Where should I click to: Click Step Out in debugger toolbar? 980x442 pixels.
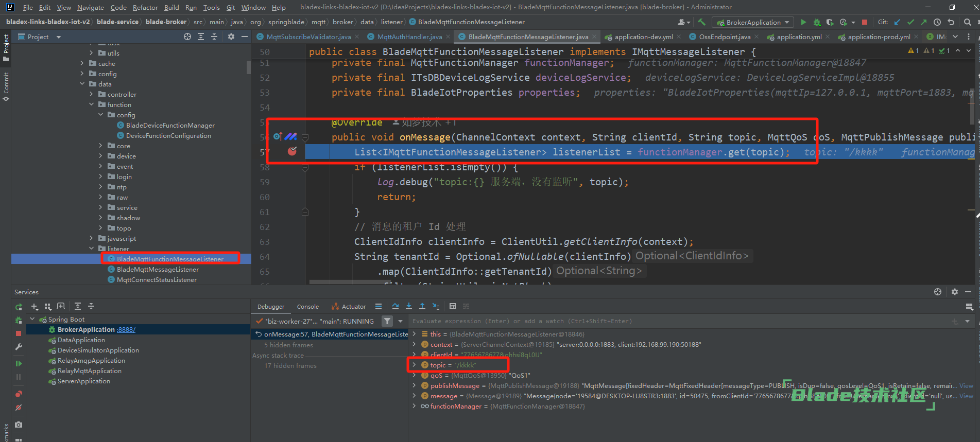(x=422, y=306)
